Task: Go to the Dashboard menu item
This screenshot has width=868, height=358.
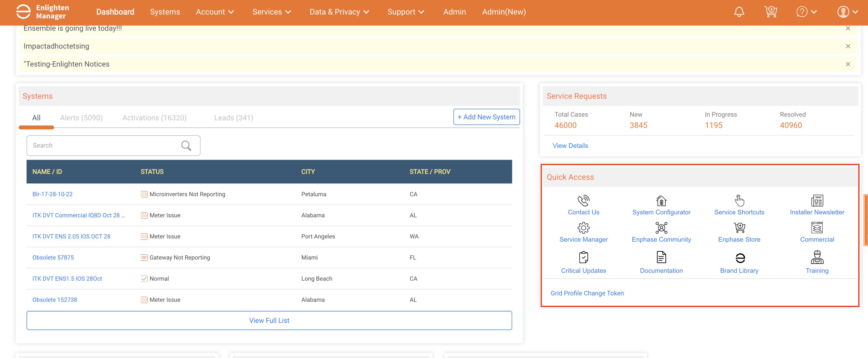Action: coord(115,12)
